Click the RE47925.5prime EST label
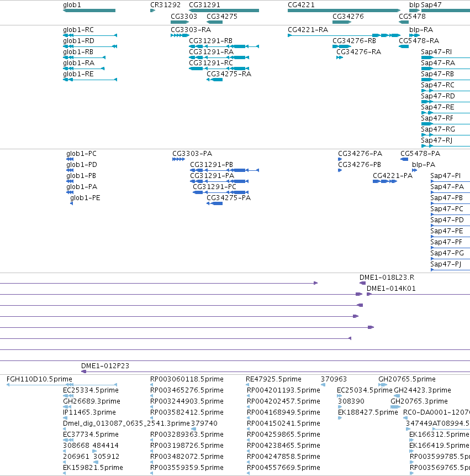 tap(273, 379)
